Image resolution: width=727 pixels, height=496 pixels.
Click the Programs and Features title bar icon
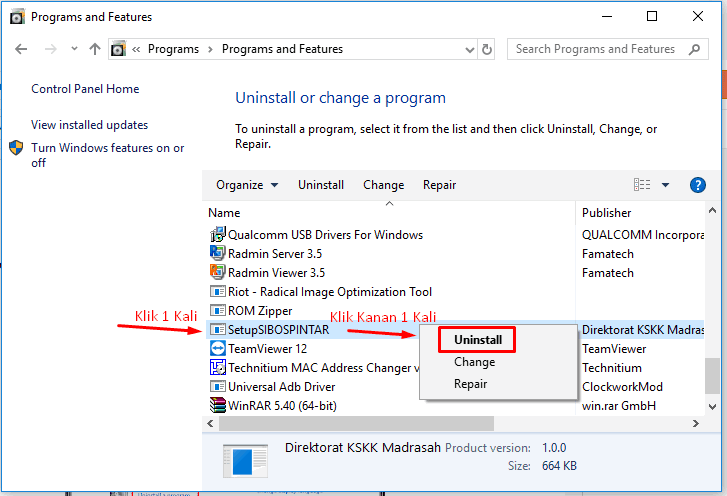coord(17,17)
